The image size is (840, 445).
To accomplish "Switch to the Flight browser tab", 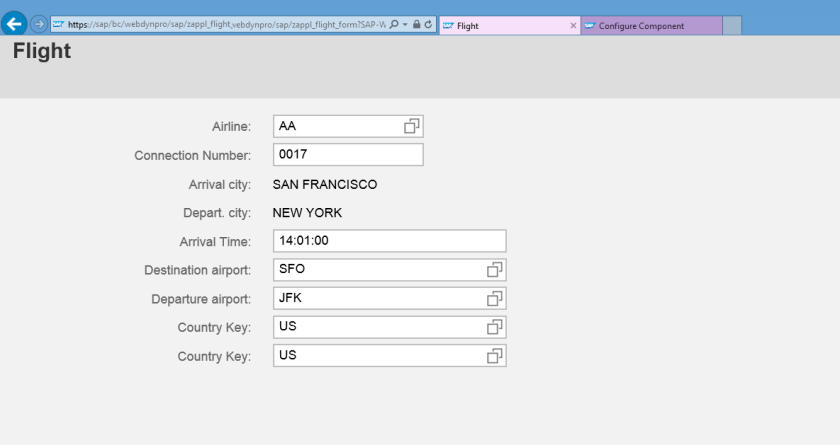I will pos(509,26).
